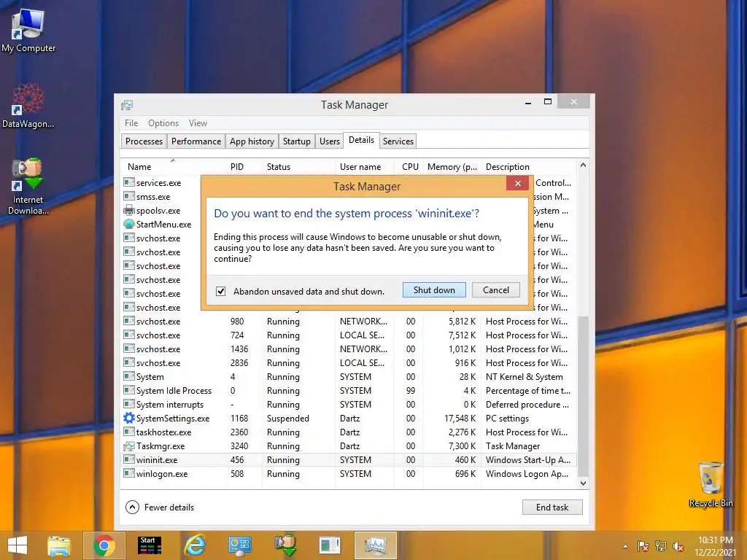Viewport: 747px width, 560px height.
Task: Switch to the Startup tab
Action: pos(297,141)
